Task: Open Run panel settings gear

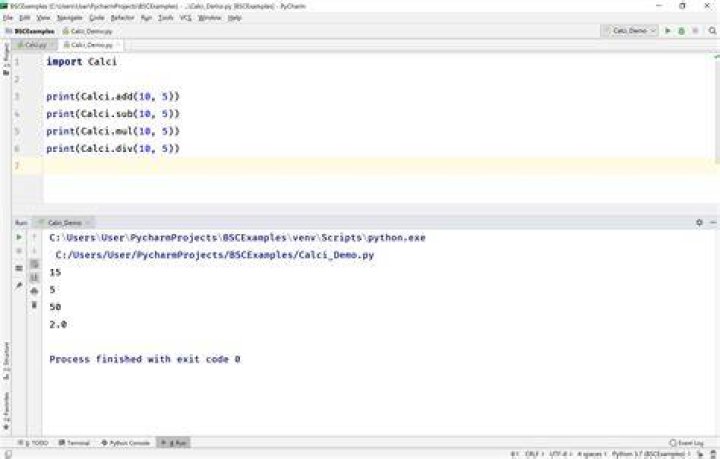Action: (x=699, y=223)
